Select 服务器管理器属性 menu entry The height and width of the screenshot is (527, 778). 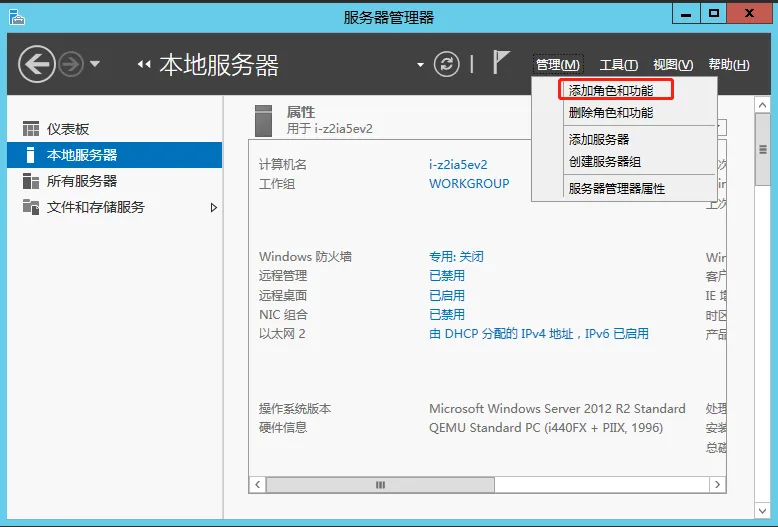pyautogui.click(x=617, y=188)
